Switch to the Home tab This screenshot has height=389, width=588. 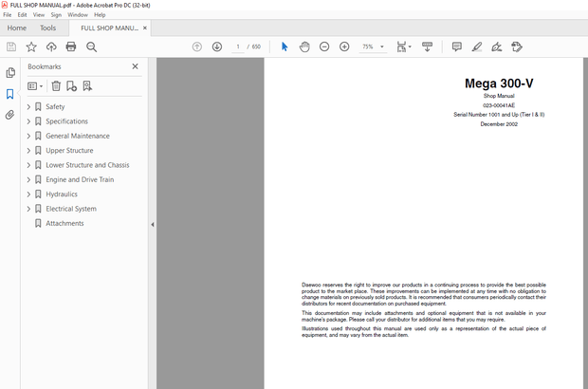17,28
